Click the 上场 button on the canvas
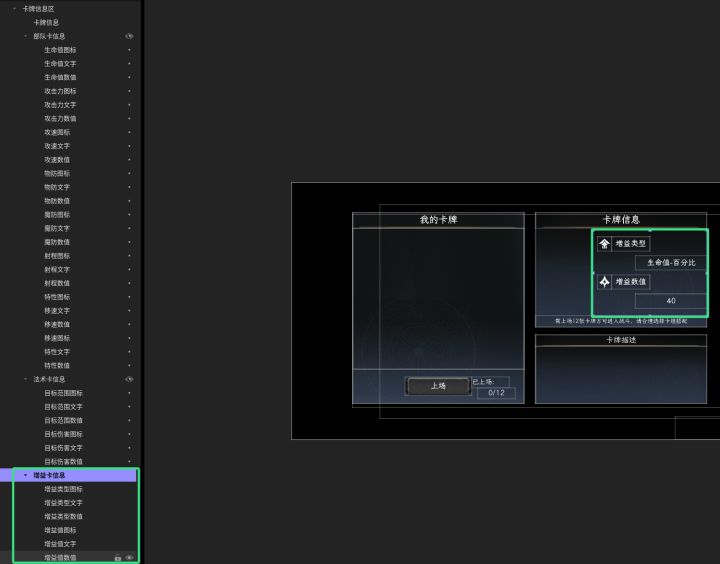The image size is (720, 564). click(438, 386)
